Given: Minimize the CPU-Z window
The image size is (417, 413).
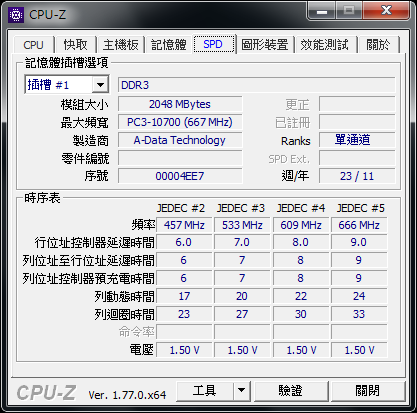Looking at the screenshot, I should (x=322, y=11).
